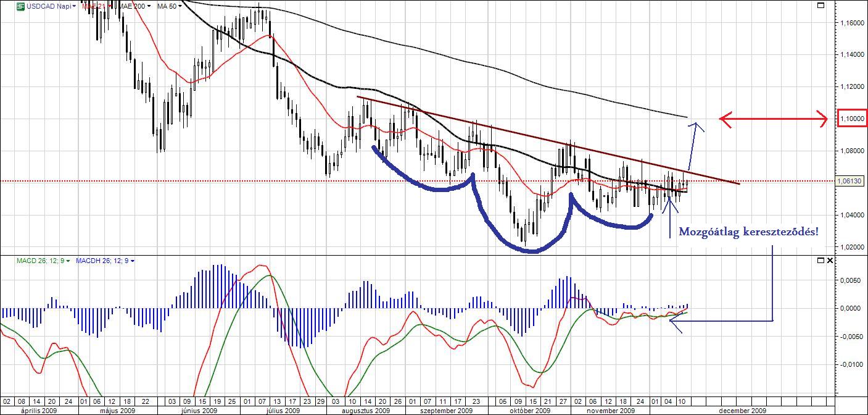Viewport: 868px width, 415px height.
Task: Click the október 2009 label on time axis
Action: coord(529,411)
